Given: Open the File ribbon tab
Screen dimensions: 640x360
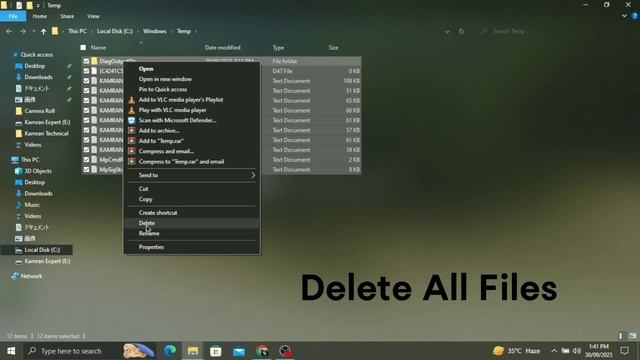Looking at the screenshot, I should coord(13,16).
